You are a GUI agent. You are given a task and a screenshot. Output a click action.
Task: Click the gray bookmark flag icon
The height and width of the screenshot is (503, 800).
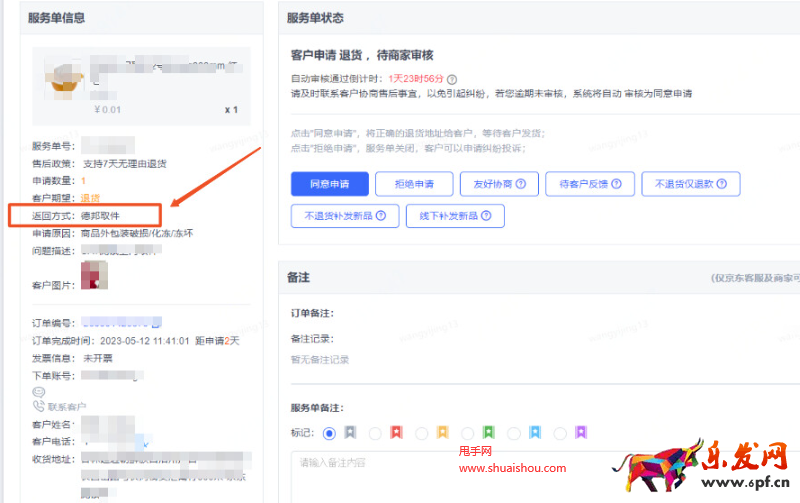[x=350, y=433]
